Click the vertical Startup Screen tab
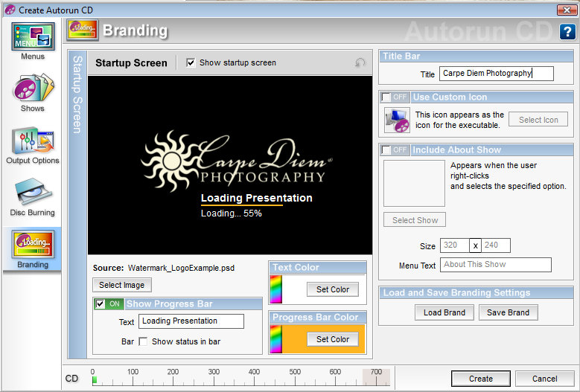 click(77, 205)
